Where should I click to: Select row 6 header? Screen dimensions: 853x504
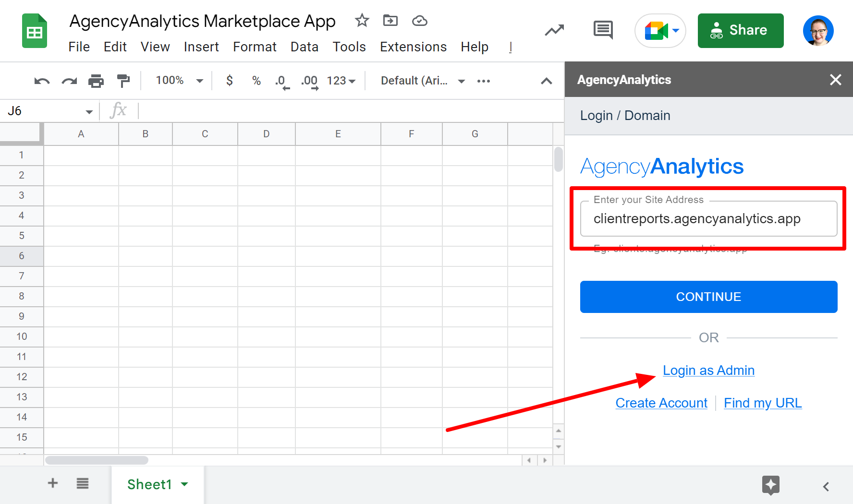point(22,256)
